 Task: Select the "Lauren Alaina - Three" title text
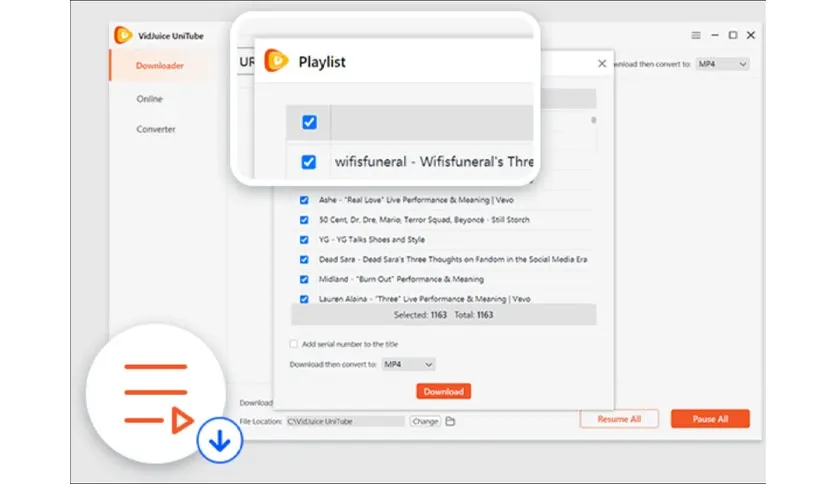point(424,299)
